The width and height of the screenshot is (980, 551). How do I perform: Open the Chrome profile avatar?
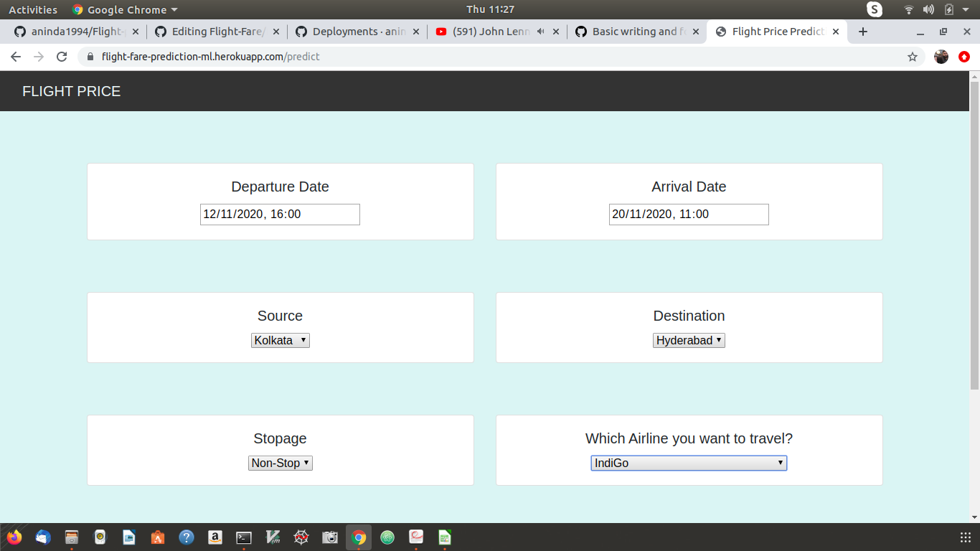(x=941, y=55)
